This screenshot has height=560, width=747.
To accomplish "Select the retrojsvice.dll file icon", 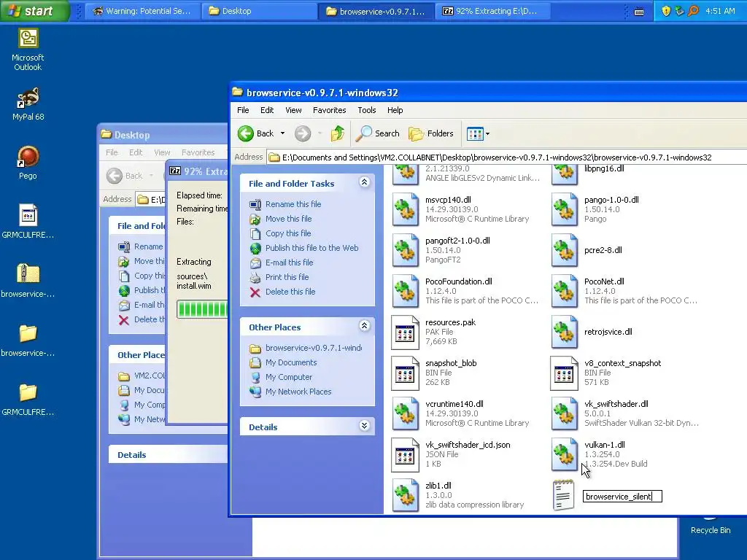I will [x=564, y=332].
